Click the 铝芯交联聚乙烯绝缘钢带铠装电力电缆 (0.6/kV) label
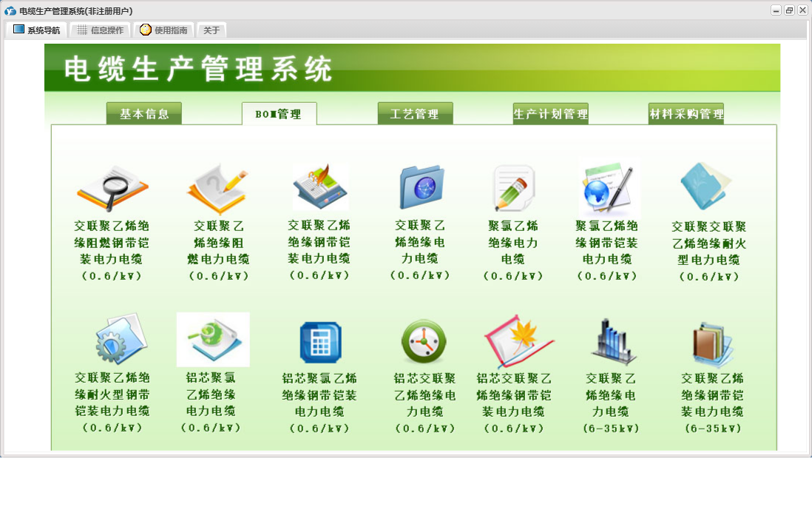812x530 pixels. (x=514, y=403)
